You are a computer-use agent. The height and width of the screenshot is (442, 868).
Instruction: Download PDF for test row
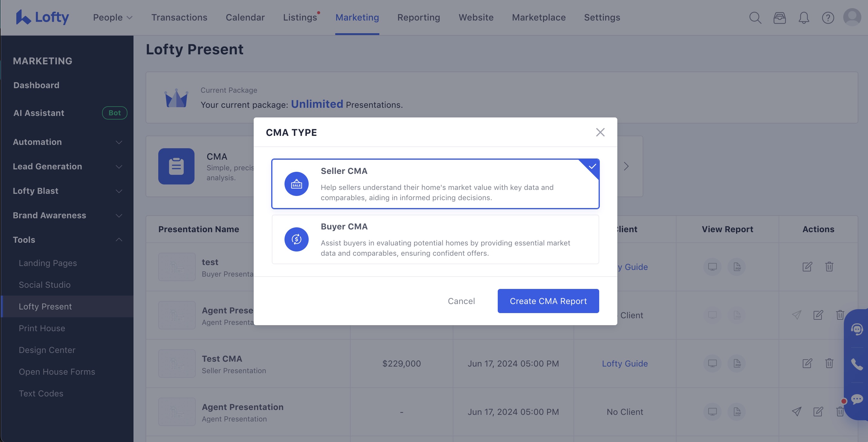pyautogui.click(x=737, y=267)
